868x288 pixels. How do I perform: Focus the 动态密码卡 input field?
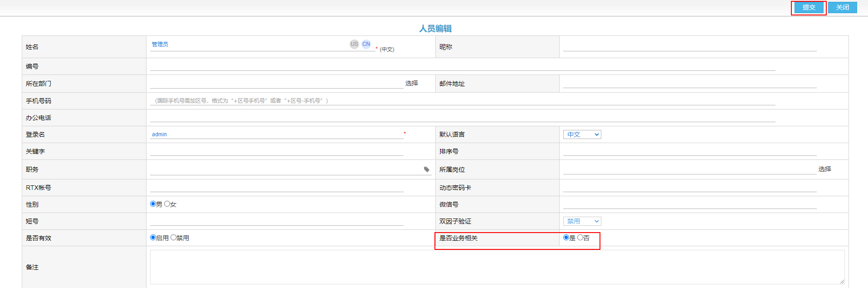[690, 187]
